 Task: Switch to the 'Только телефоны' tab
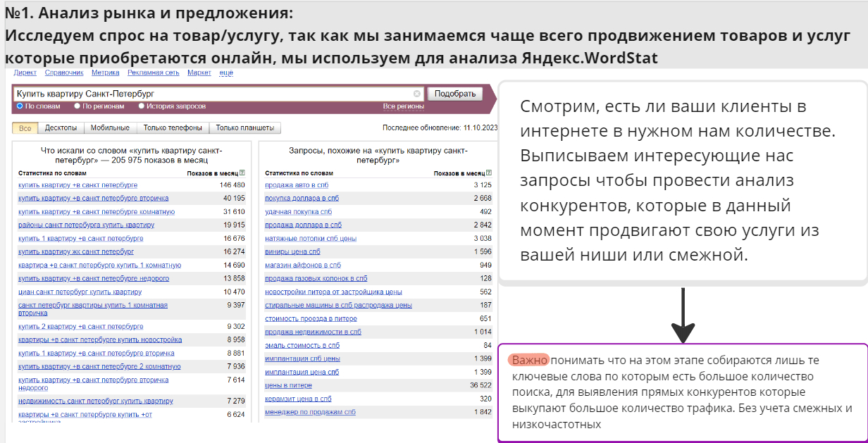coord(173,128)
